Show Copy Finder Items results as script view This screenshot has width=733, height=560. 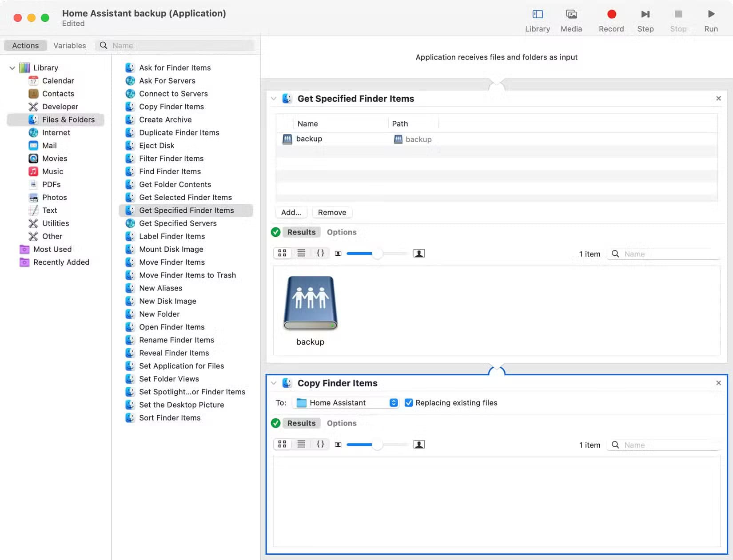pos(320,444)
